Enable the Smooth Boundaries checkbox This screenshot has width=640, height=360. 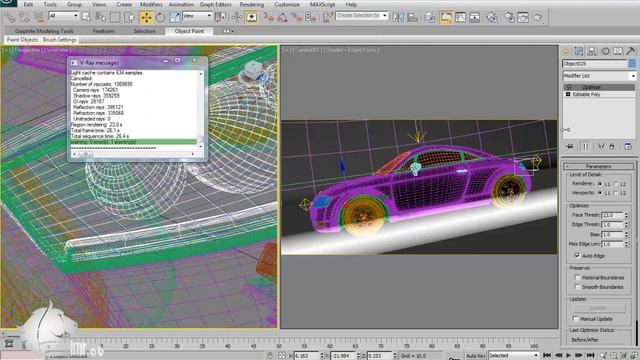click(x=577, y=287)
